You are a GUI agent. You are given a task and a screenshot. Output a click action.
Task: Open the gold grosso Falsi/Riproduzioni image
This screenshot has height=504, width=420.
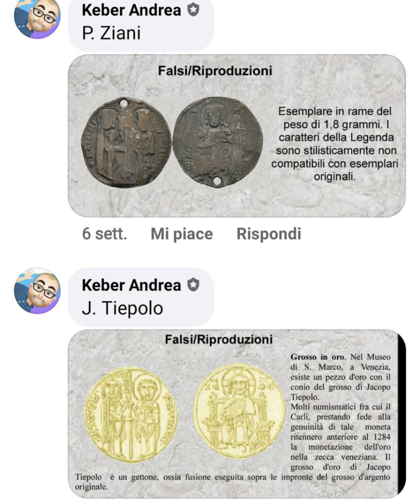click(x=237, y=414)
